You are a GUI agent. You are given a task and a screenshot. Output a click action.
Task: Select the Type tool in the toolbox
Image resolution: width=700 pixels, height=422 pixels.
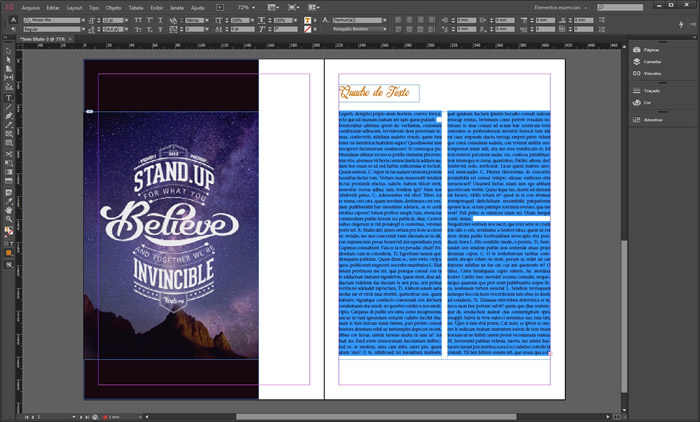[x=8, y=98]
